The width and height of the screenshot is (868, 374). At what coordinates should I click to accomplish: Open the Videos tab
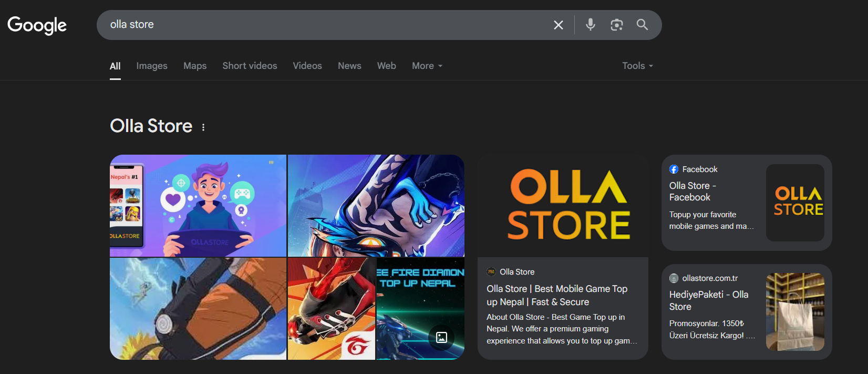coord(307,66)
